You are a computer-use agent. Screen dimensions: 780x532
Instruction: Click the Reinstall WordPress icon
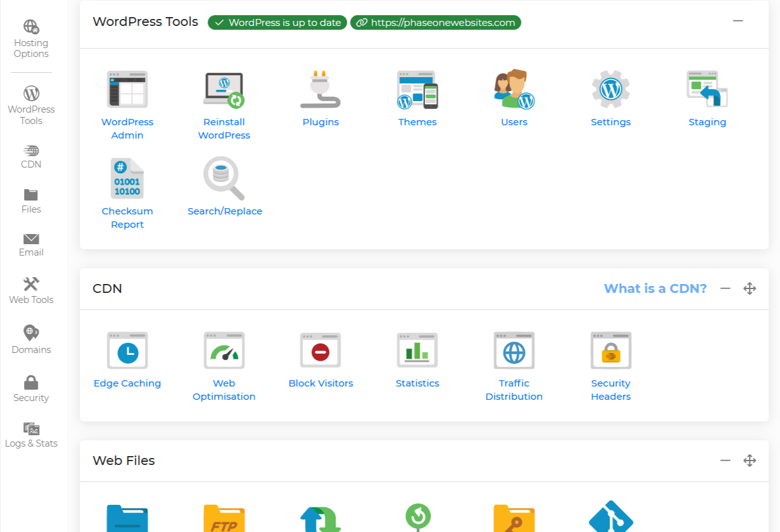click(224, 90)
